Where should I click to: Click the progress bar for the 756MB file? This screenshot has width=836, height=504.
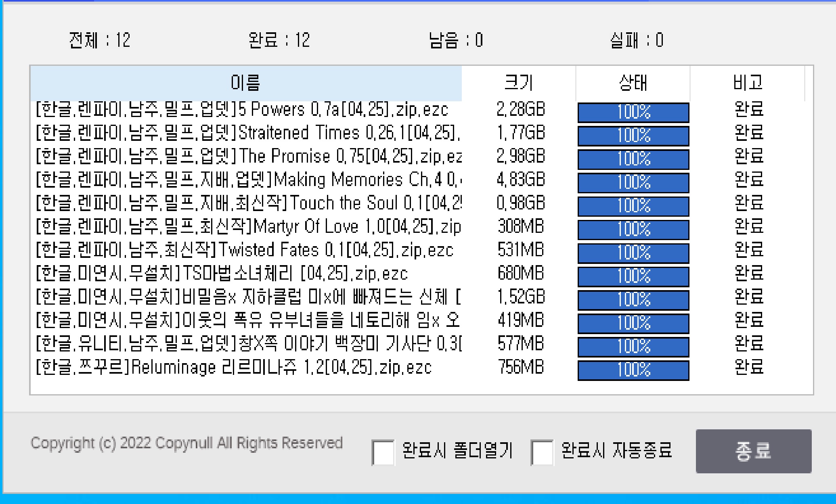(633, 370)
